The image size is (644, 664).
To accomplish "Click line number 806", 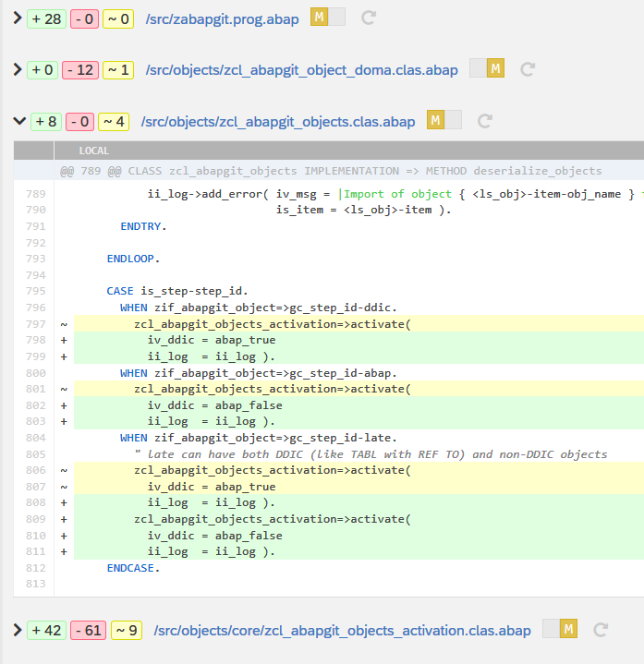I will [36, 470].
